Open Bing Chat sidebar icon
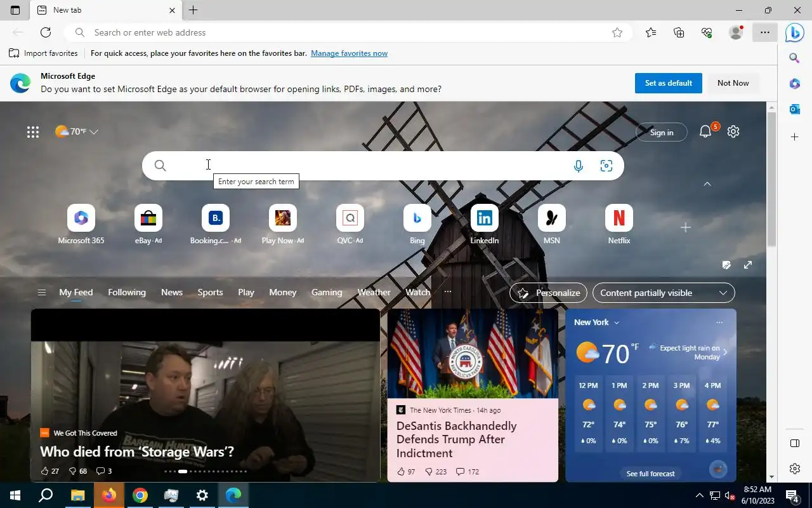Image resolution: width=812 pixels, height=508 pixels. click(794, 32)
